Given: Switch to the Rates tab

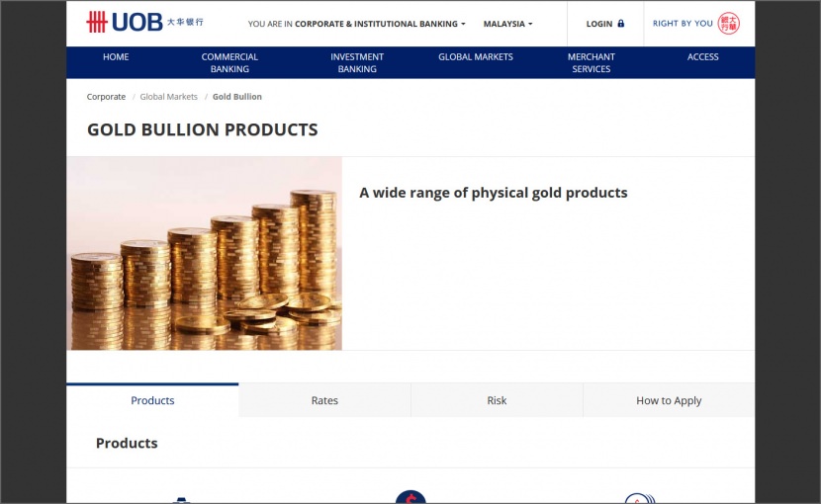Looking at the screenshot, I should point(324,400).
